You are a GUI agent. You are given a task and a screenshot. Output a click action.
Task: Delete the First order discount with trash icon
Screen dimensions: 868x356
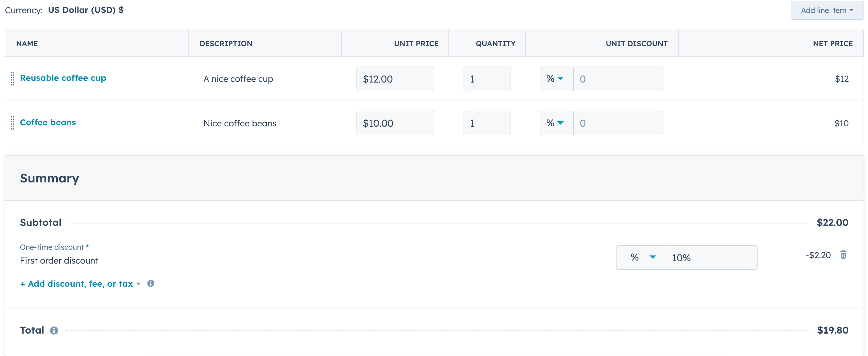coord(843,255)
